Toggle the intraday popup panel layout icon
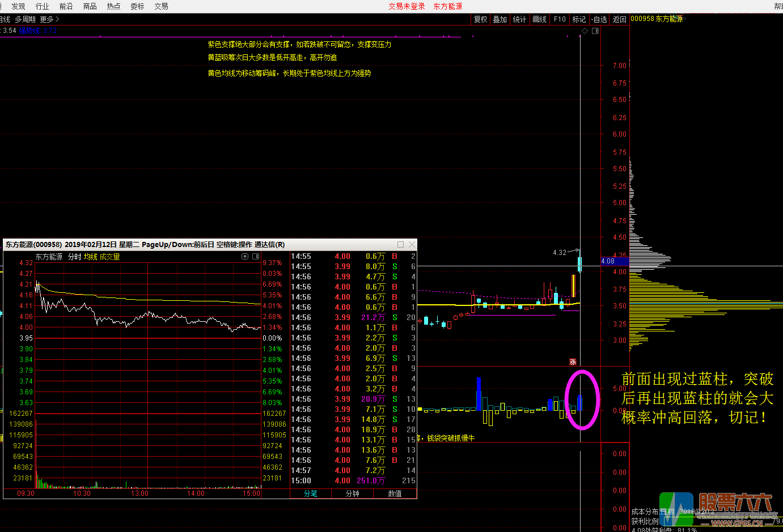This screenshot has height=532, width=783. [256, 257]
